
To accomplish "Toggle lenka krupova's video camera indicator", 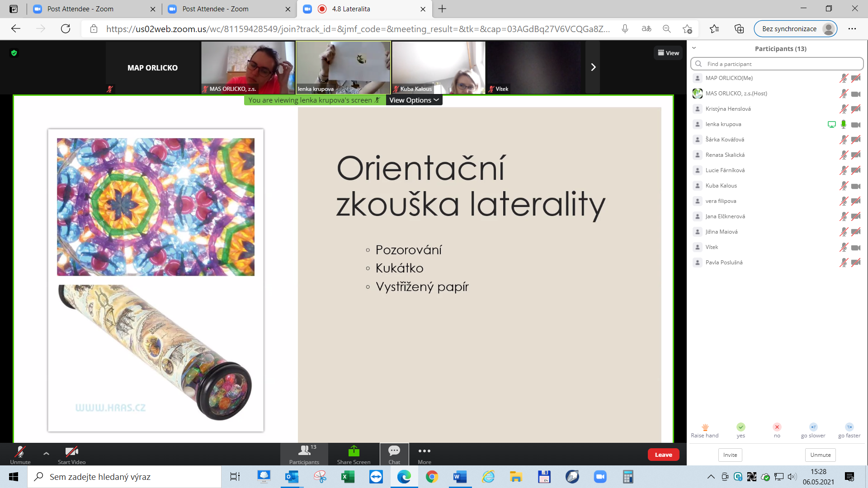I will click(x=856, y=124).
